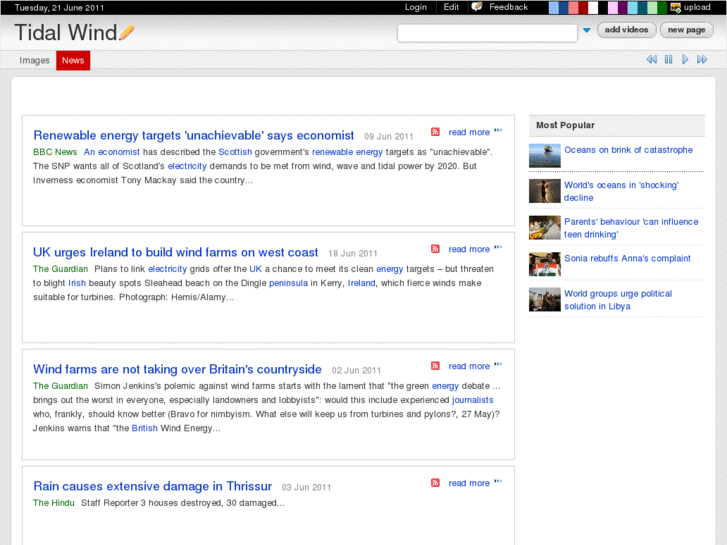Viewport: 727px width, 545px height.
Task: Choose the dark green theme swatch
Action: point(662,7)
